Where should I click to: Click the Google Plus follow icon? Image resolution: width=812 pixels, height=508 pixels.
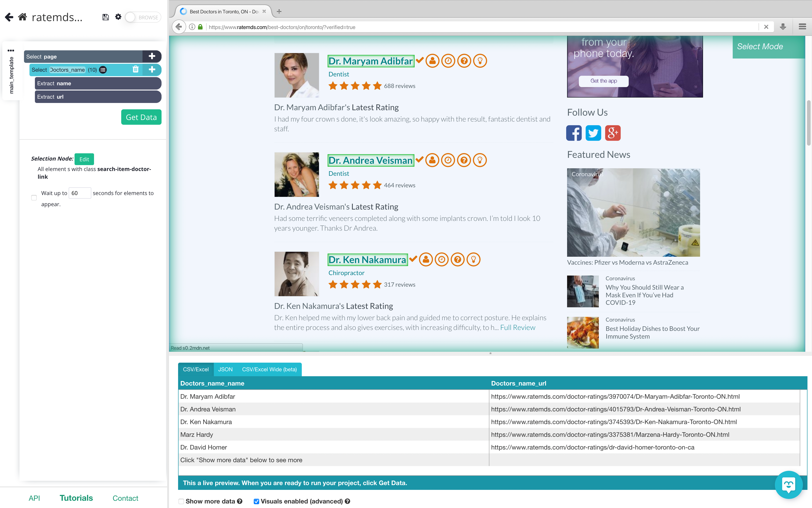click(x=613, y=133)
